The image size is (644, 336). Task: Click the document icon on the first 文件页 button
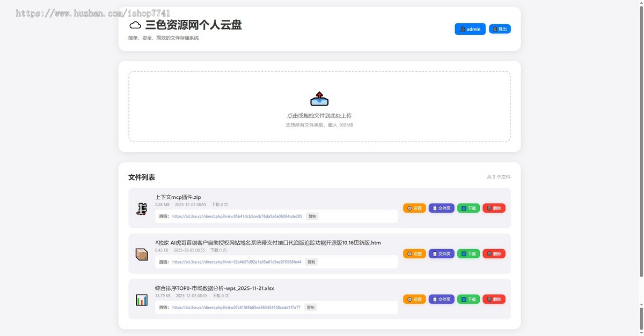(x=435, y=208)
